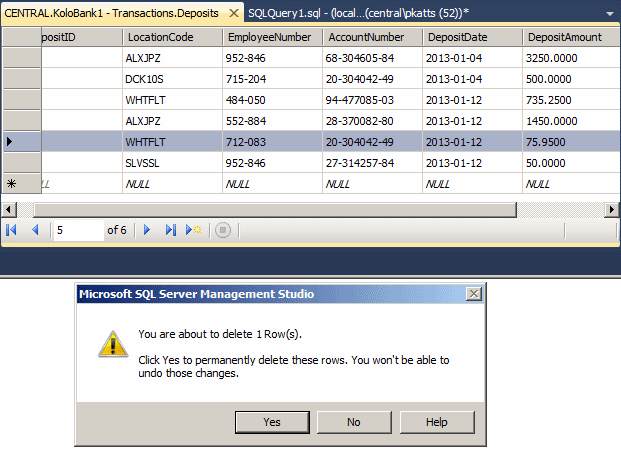Select the LocationCode column header
Image resolution: width=621 pixels, height=449 pixels.
[x=172, y=37]
